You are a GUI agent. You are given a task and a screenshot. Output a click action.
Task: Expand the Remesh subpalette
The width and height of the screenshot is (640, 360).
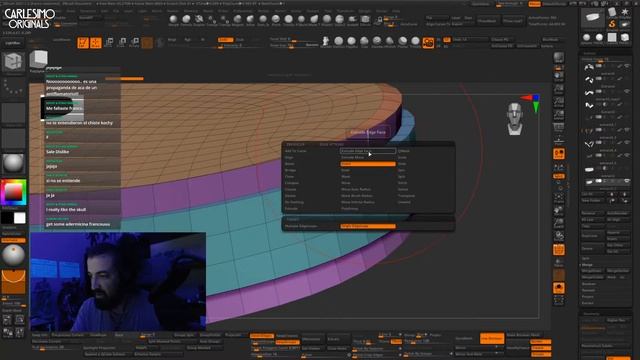(x=588, y=290)
